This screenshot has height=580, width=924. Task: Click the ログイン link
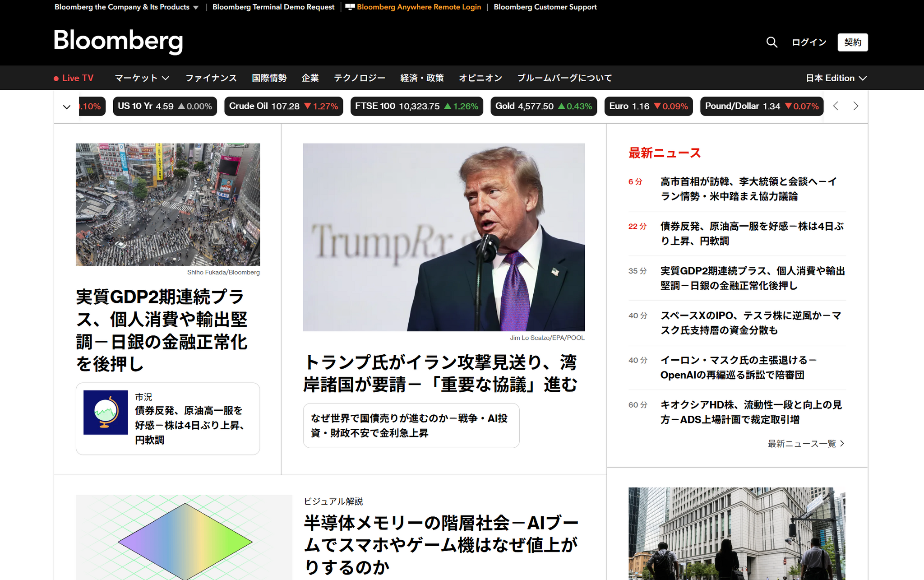tap(809, 42)
